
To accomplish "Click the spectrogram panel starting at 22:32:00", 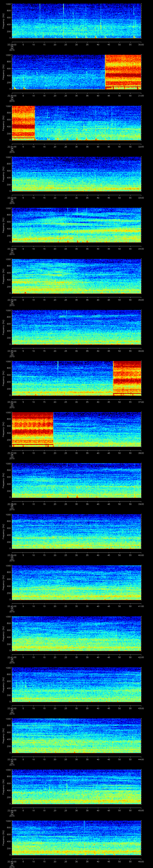I will pyautogui.click(x=76, y=174).
